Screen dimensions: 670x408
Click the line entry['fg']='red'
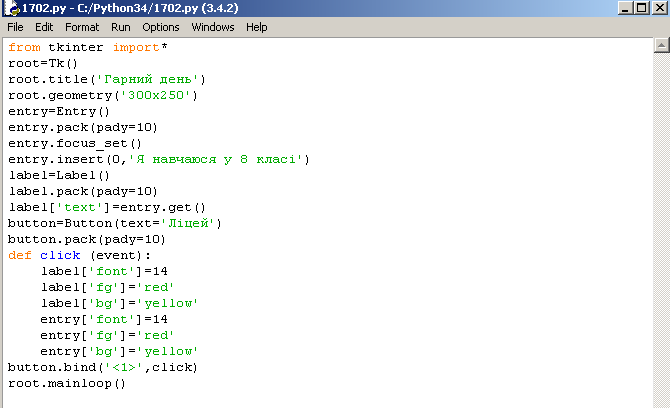[107, 336]
